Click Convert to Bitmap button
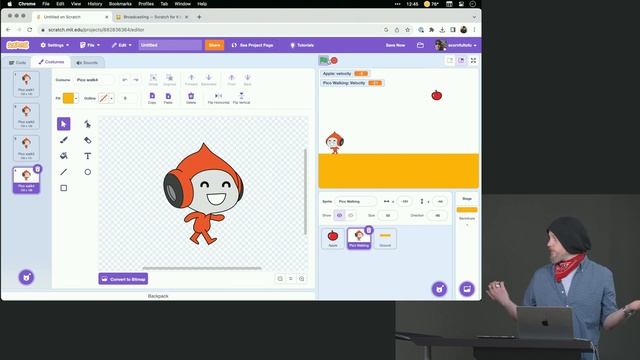This screenshot has width=640, height=360. 123,279
